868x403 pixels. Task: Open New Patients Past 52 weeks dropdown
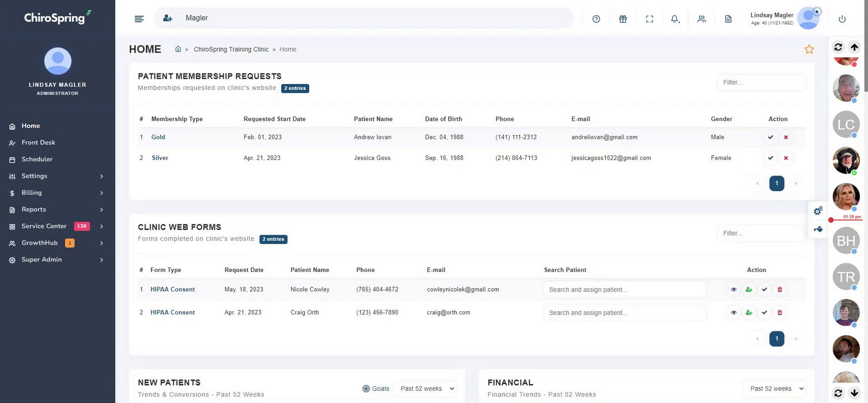[425, 388]
